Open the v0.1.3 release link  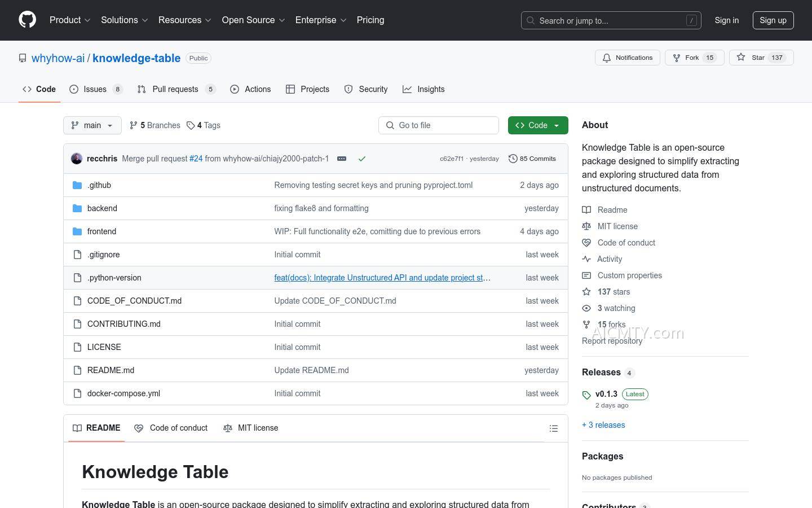[606, 394]
